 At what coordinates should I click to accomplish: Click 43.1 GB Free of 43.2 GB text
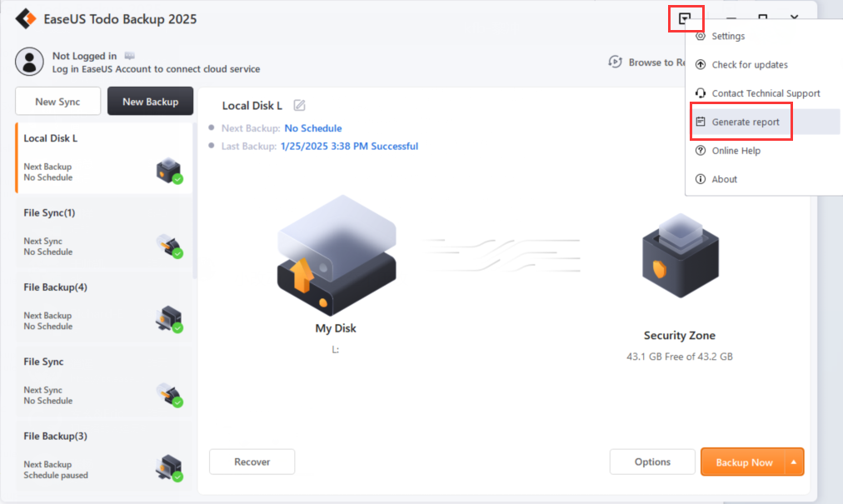680,357
